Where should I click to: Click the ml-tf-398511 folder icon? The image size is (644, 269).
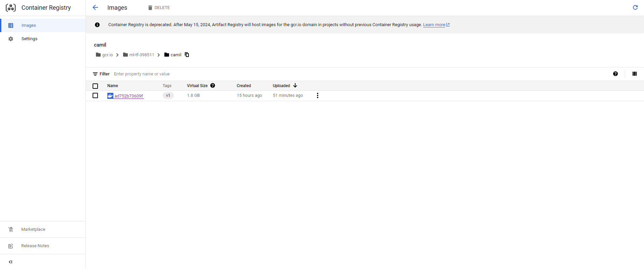coord(125,55)
